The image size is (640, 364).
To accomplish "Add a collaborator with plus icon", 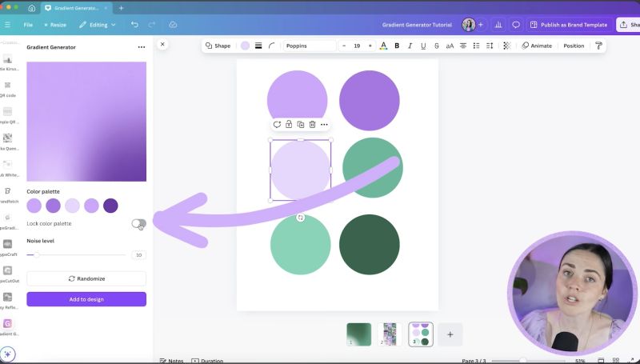I will point(481,25).
